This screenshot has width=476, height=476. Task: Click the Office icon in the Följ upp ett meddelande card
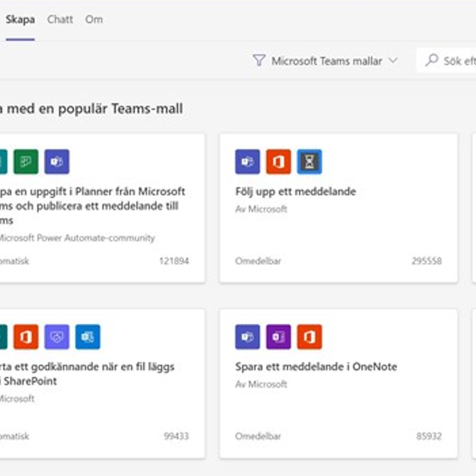click(x=278, y=161)
